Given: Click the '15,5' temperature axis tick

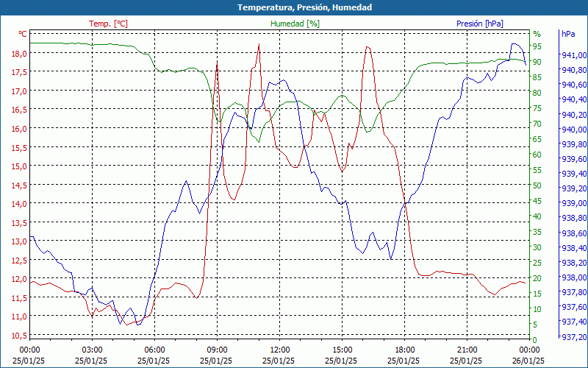Looking at the screenshot, I should pos(20,147).
